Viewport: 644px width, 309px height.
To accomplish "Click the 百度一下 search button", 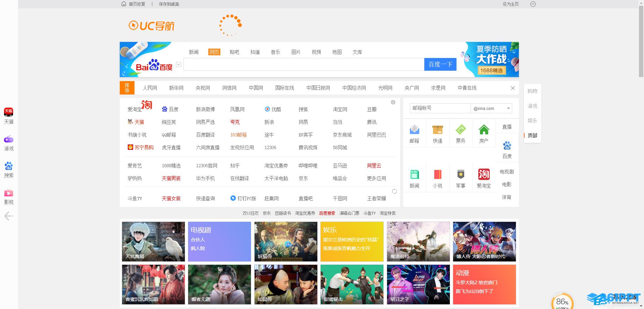I will pyautogui.click(x=440, y=64).
